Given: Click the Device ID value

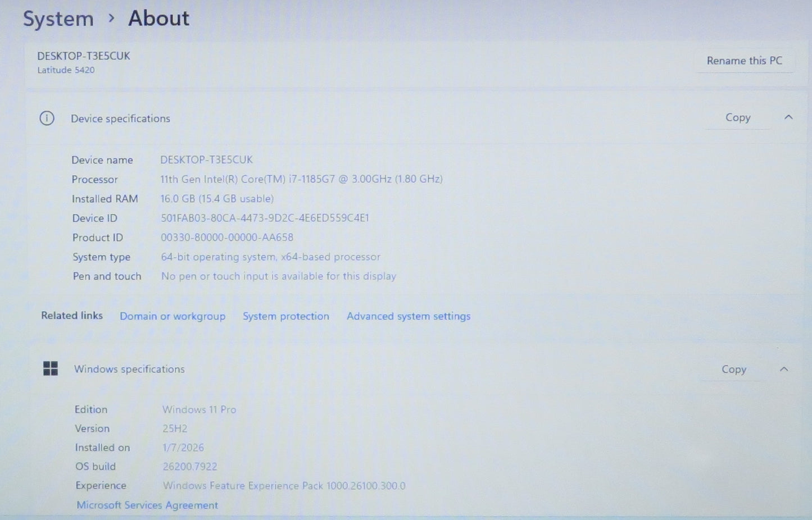Looking at the screenshot, I should tap(265, 217).
